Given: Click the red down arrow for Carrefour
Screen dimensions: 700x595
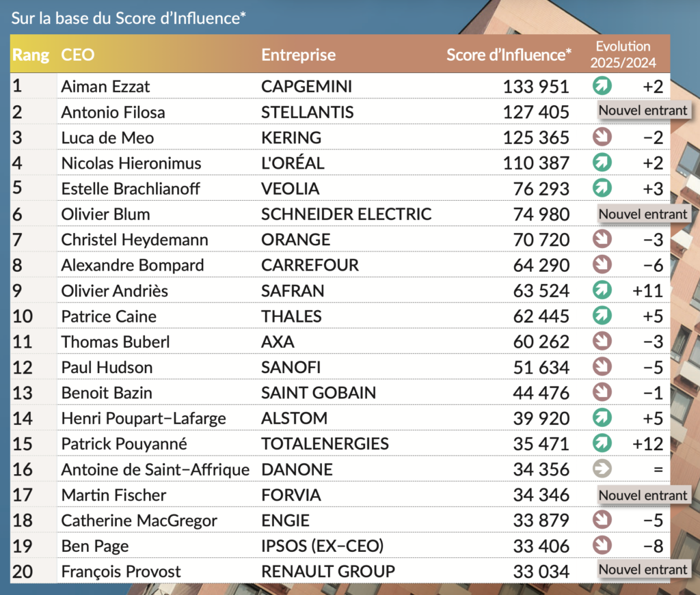Looking at the screenshot, I should pos(602,264).
